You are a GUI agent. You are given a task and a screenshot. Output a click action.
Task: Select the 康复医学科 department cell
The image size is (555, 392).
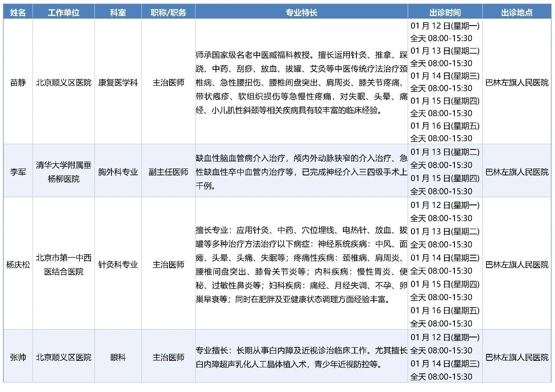(x=118, y=82)
